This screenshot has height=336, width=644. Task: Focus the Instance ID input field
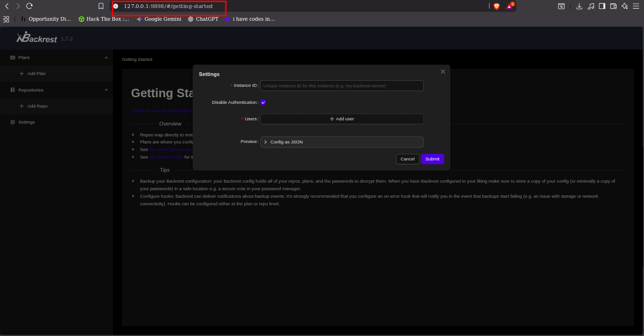(x=342, y=86)
